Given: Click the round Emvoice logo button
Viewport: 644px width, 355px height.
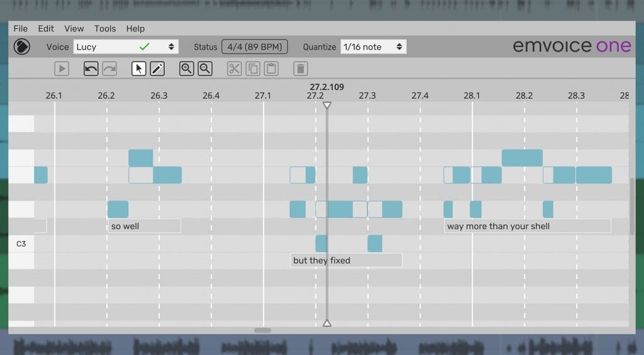Looking at the screenshot, I should pos(22,46).
